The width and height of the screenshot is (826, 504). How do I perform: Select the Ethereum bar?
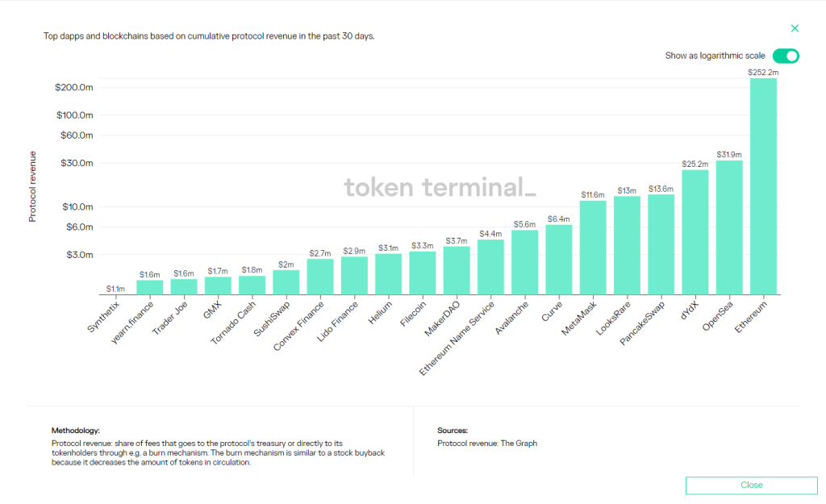point(763,186)
